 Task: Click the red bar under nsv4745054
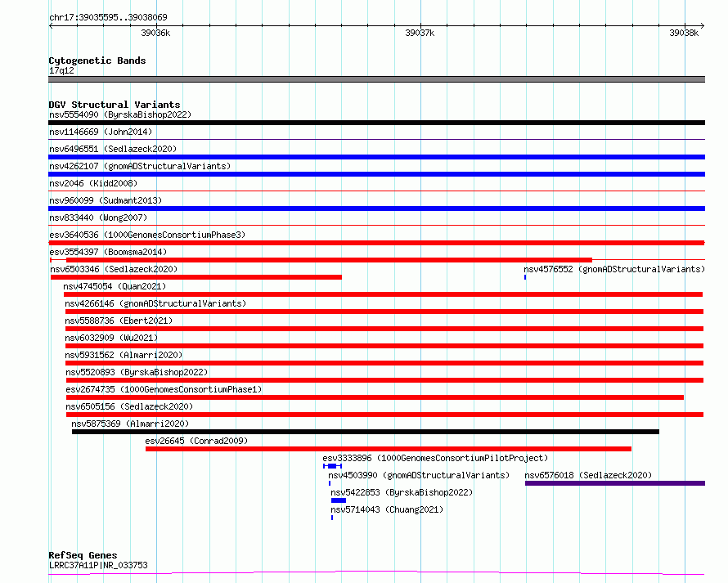[x=383, y=294]
